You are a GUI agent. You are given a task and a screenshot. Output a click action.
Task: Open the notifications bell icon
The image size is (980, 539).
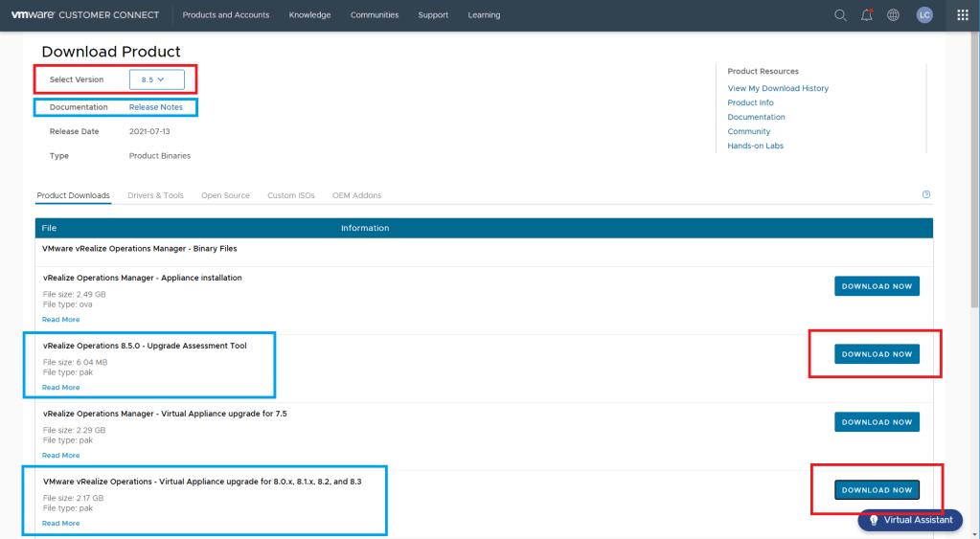[867, 15]
